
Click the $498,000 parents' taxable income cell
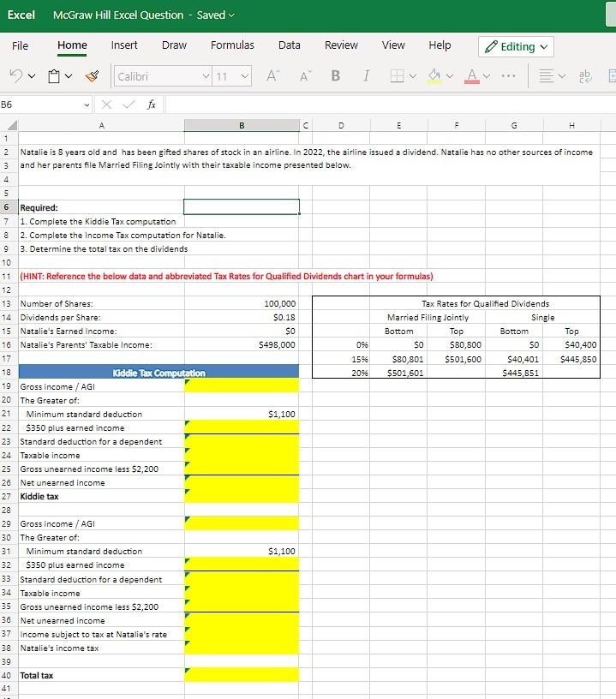pyautogui.click(x=242, y=344)
